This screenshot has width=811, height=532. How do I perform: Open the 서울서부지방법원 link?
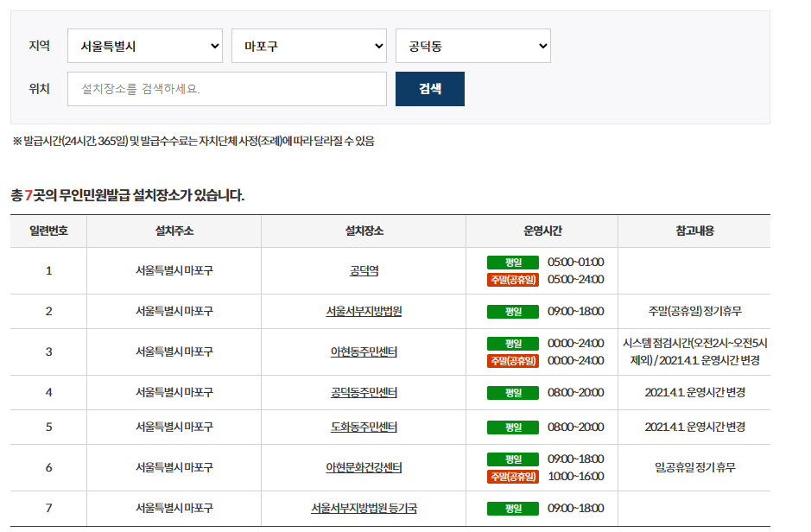[x=363, y=312]
